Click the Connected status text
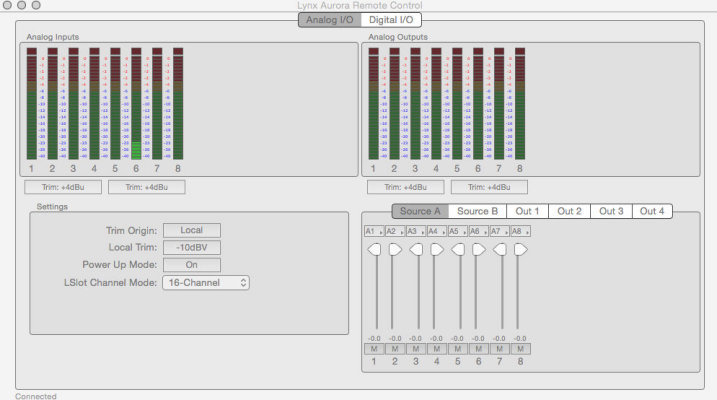The width and height of the screenshot is (717, 400). (x=36, y=396)
